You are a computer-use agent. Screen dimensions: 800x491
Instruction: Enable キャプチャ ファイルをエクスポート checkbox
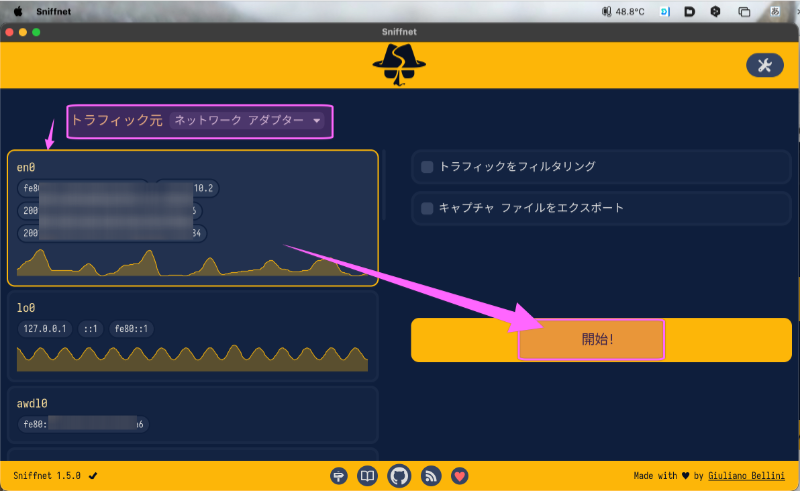pos(427,208)
